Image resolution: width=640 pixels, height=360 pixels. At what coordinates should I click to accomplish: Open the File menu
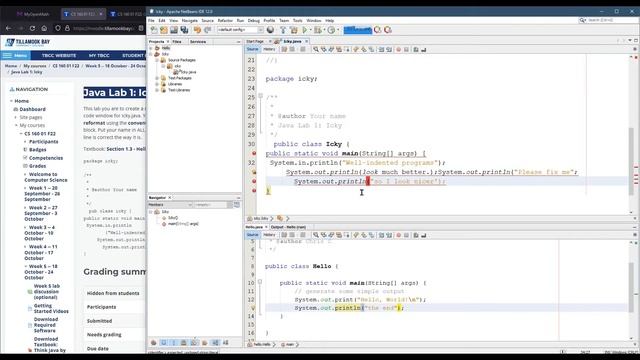(151, 20)
